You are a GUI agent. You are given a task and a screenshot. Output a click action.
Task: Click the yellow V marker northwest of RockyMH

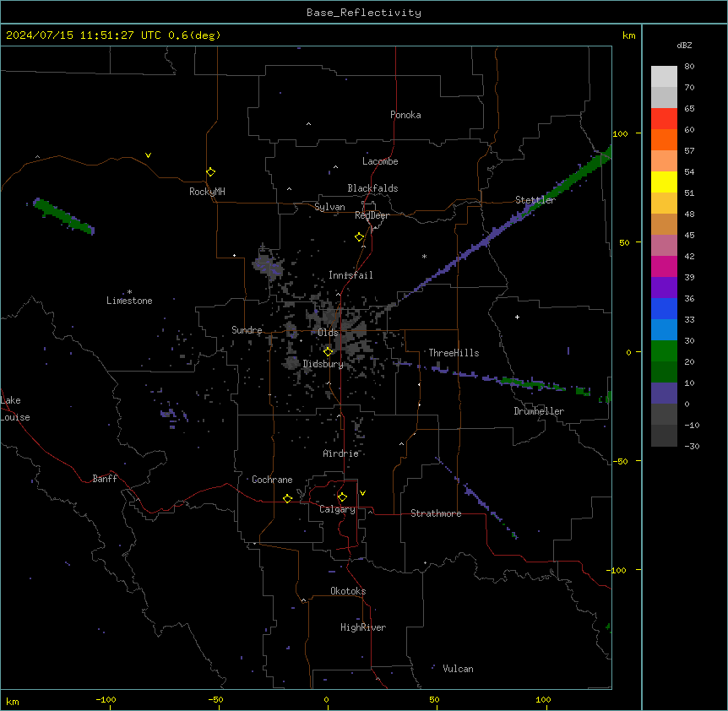pos(148,155)
